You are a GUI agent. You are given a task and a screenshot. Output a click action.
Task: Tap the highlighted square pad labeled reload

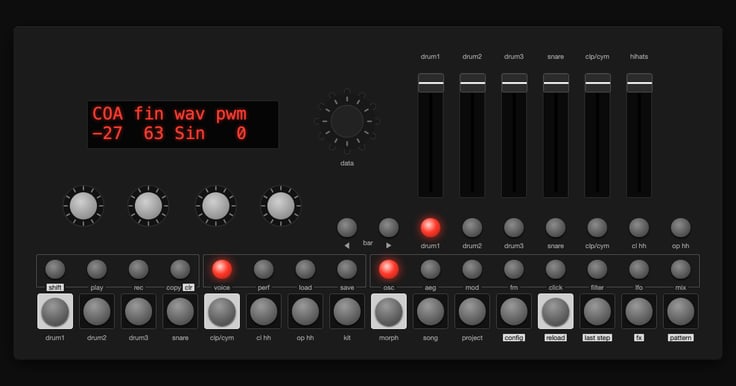(x=556, y=311)
